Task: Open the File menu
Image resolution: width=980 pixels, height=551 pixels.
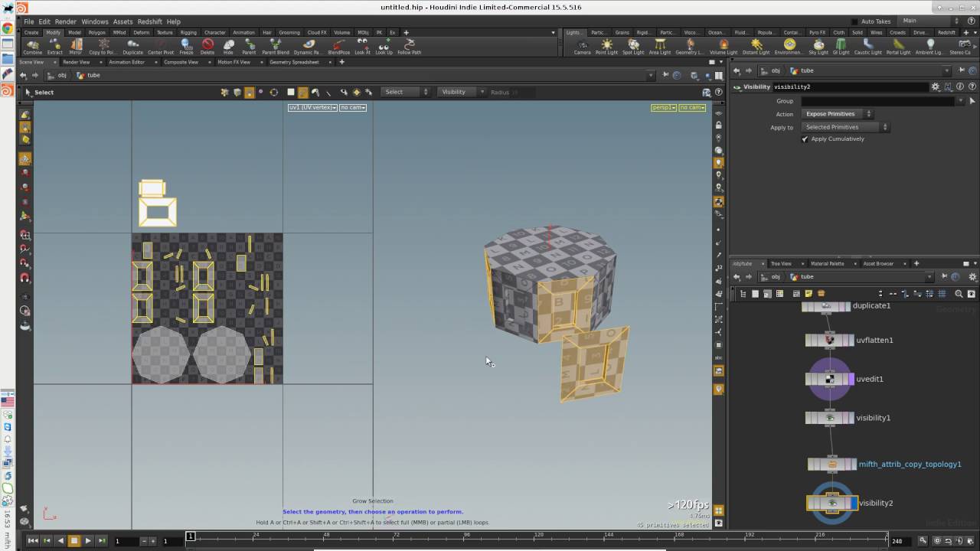Action: coord(28,21)
